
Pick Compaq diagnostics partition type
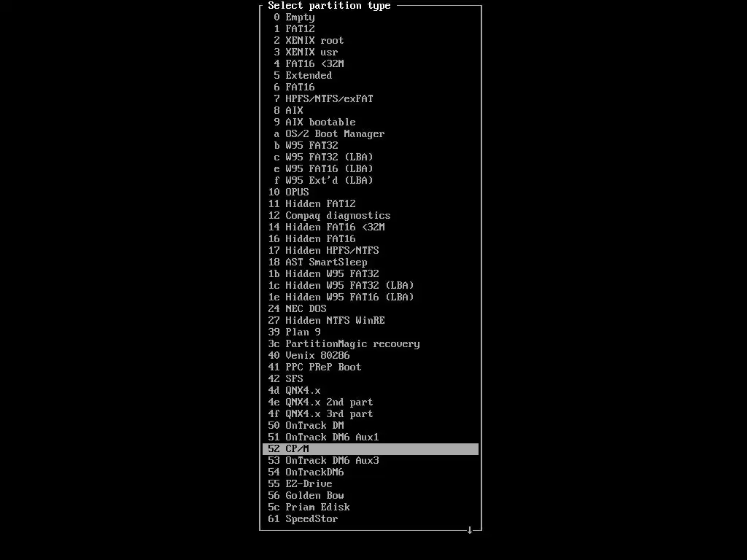[370, 215]
